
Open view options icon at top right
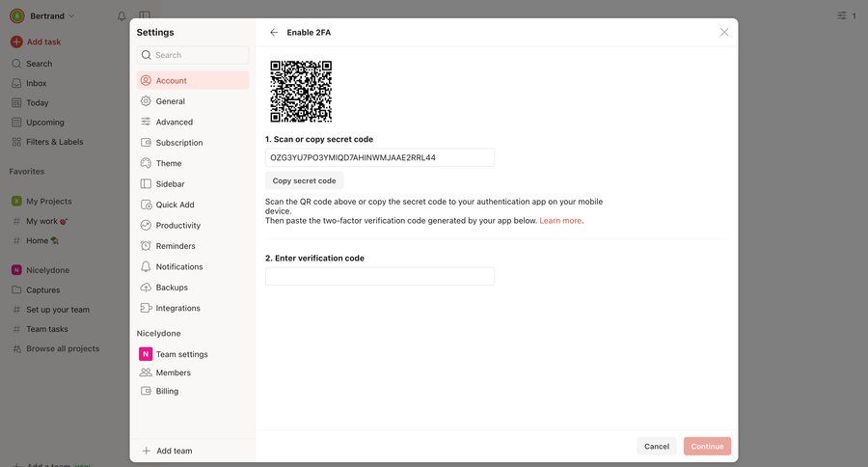pyautogui.click(x=841, y=15)
